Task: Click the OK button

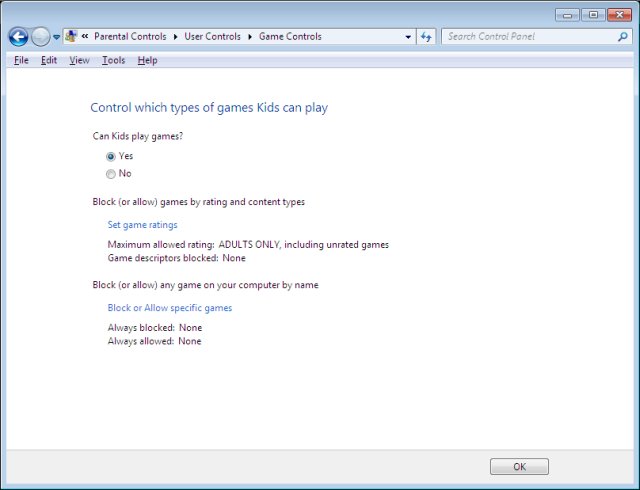Action: pos(519,466)
